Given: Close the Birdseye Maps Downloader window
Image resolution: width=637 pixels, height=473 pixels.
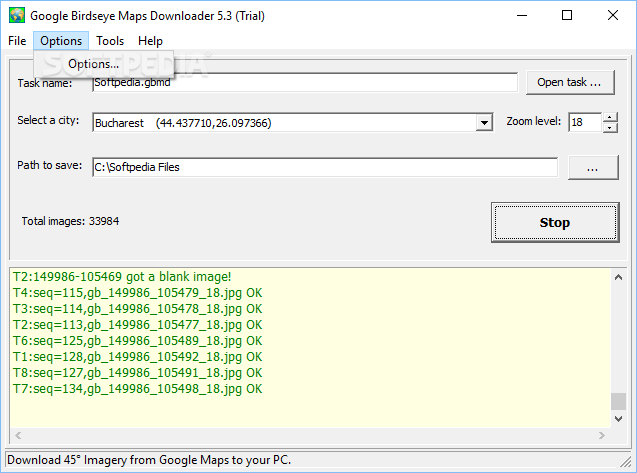Looking at the screenshot, I should click(x=613, y=15).
